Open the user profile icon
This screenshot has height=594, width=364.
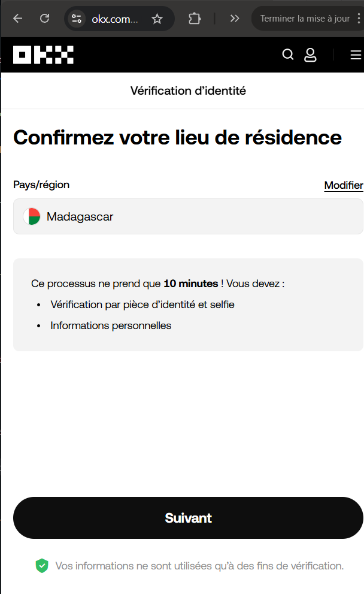tap(310, 55)
